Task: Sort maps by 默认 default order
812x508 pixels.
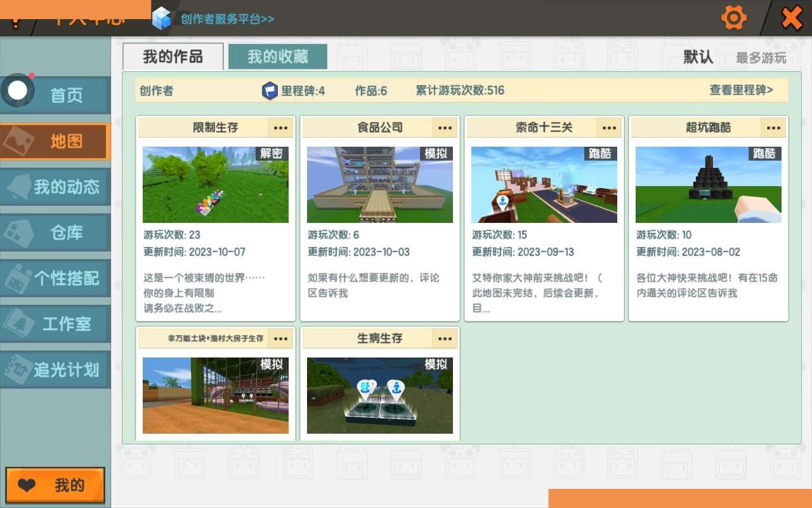Action: click(x=698, y=57)
